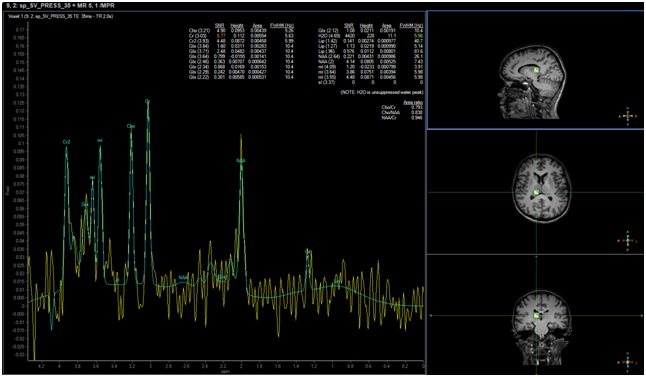The height and width of the screenshot is (377, 646).
Task: Select the green voxel marker on sagittal image
Action: pyautogui.click(x=536, y=70)
